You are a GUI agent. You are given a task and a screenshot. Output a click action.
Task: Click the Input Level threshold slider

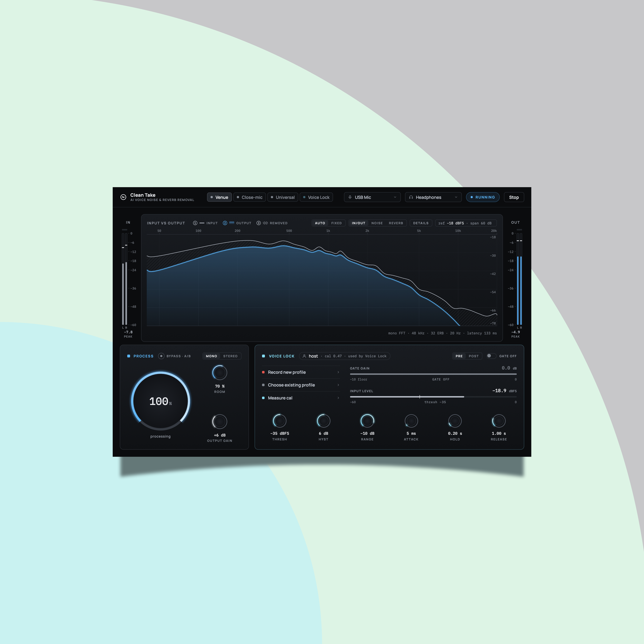[433, 397]
